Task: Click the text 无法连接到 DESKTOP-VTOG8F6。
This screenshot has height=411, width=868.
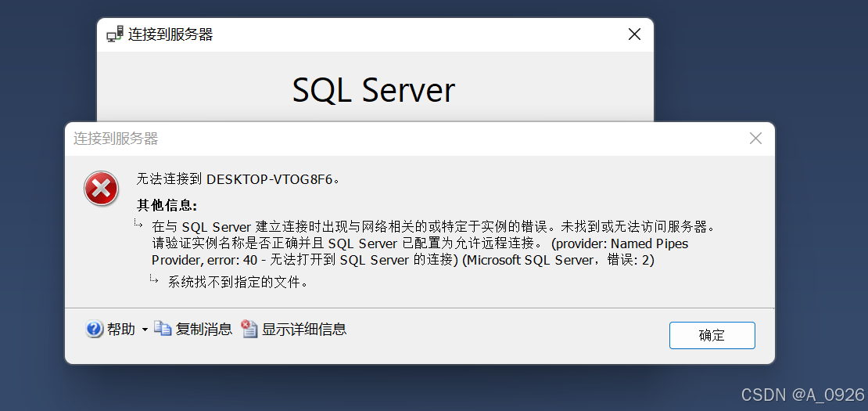Action: pyautogui.click(x=238, y=179)
